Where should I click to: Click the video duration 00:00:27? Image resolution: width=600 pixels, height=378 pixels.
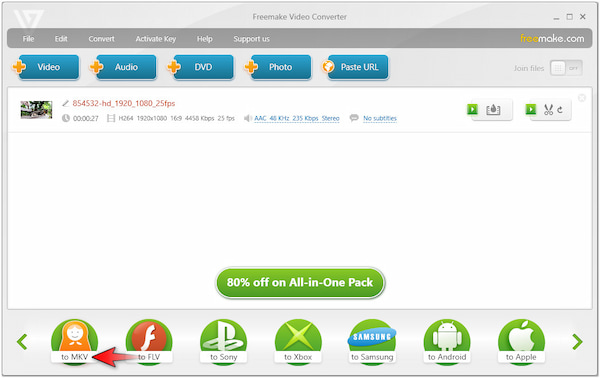[x=86, y=119]
